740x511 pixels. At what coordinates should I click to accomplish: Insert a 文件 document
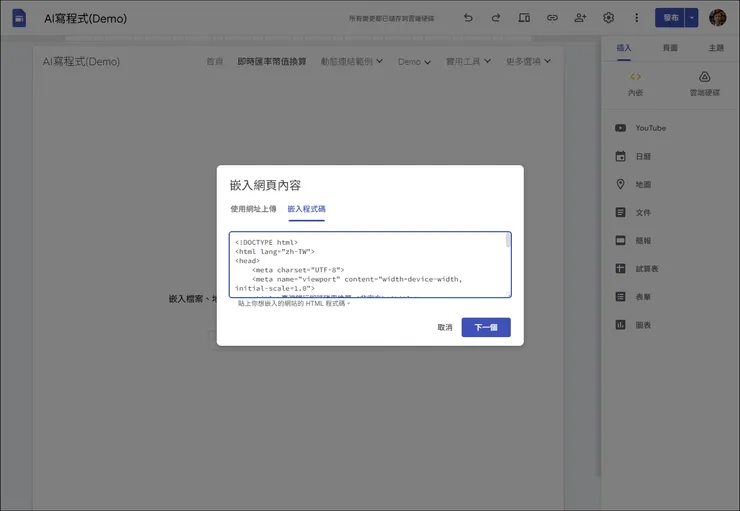pyautogui.click(x=633, y=212)
